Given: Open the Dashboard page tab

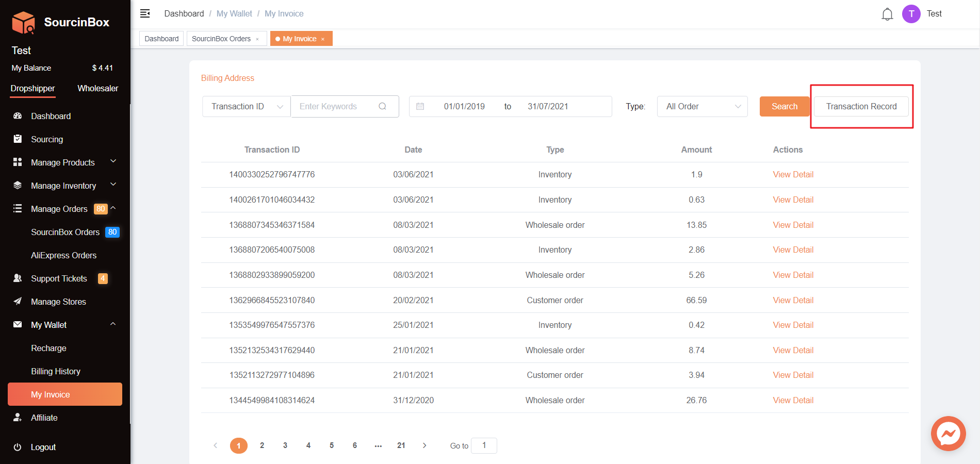Looking at the screenshot, I should pyautogui.click(x=161, y=39).
